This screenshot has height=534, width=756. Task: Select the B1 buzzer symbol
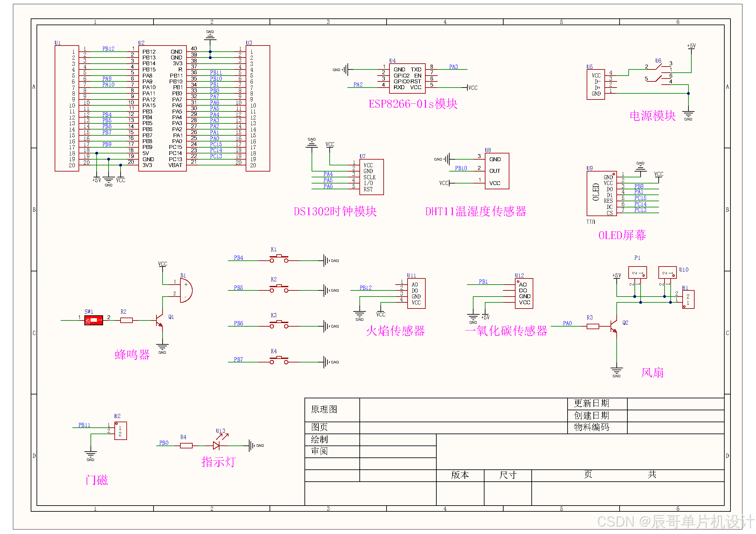[x=186, y=290]
